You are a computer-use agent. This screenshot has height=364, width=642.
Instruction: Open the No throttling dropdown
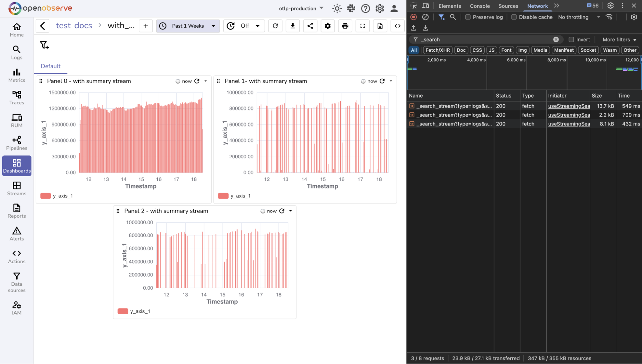[x=579, y=17]
